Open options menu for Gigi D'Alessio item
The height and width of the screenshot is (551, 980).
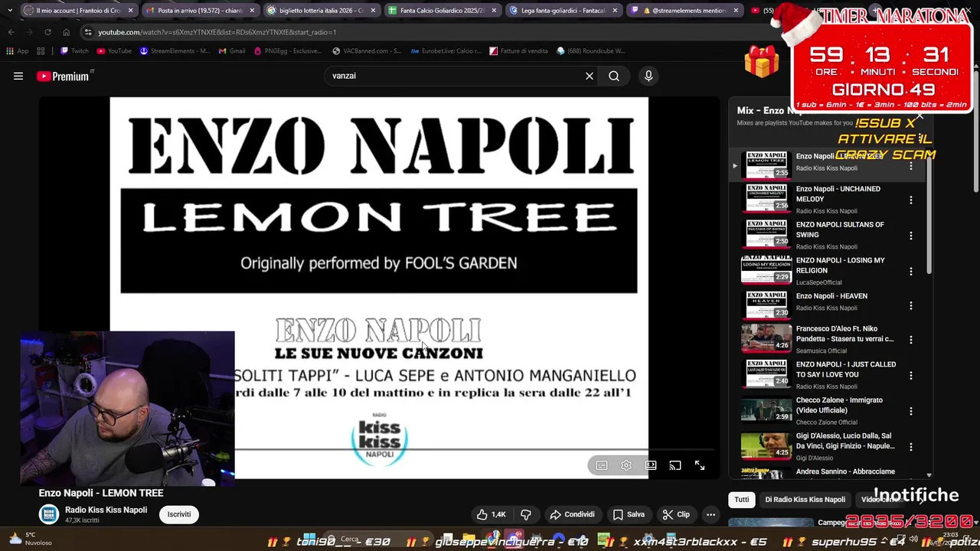coord(911,447)
